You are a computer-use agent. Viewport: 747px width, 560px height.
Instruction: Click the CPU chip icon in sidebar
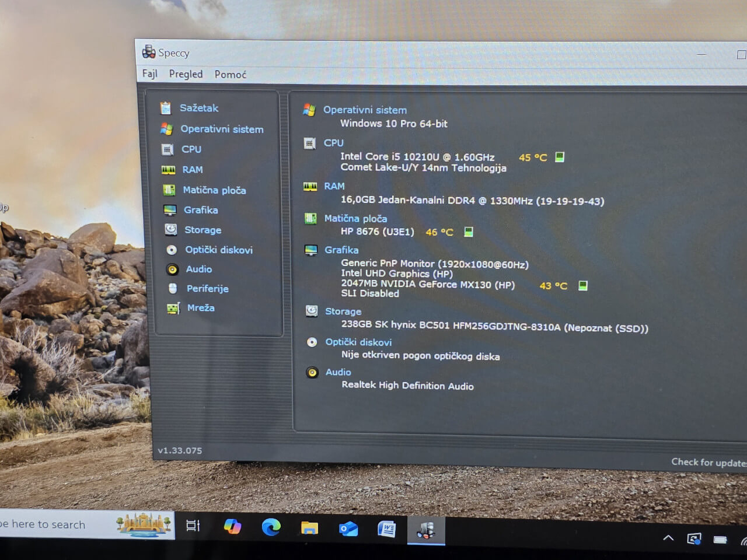pyautogui.click(x=167, y=149)
